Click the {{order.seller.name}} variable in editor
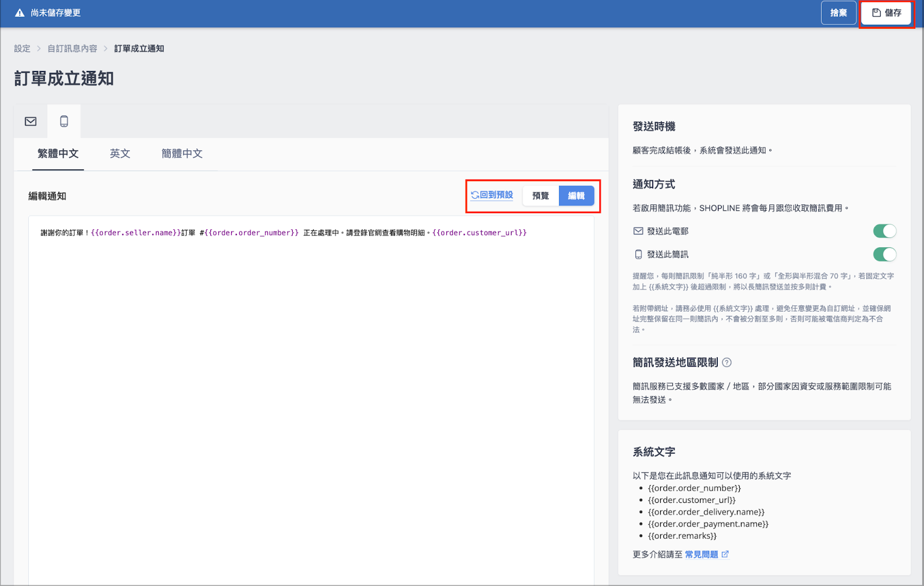924x586 pixels. [136, 233]
